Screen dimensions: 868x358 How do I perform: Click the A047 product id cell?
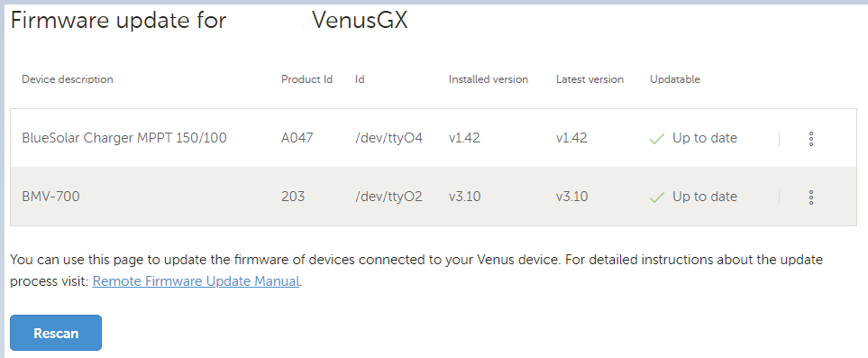pyautogui.click(x=297, y=138)
